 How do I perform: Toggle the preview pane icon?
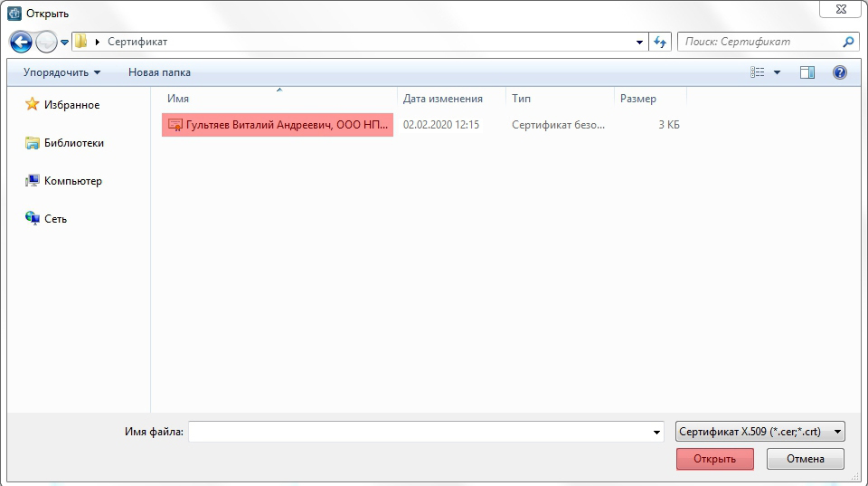807,72
